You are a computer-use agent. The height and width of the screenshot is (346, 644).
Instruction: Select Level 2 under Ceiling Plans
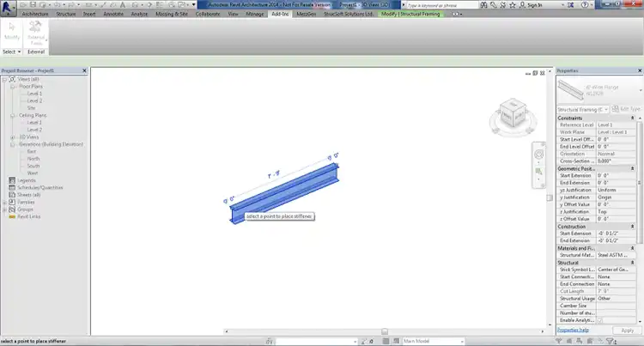click(x=34, y=130)
